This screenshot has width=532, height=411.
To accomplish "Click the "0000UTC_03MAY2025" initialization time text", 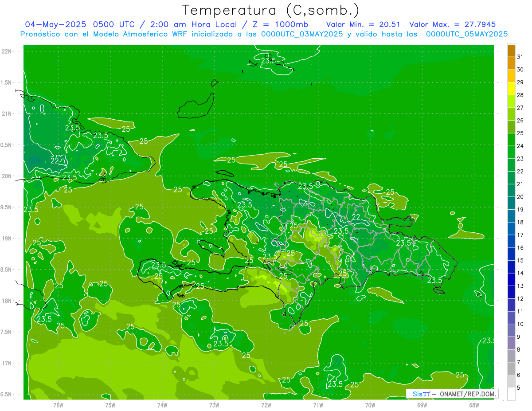I will [x=302, y=34].
